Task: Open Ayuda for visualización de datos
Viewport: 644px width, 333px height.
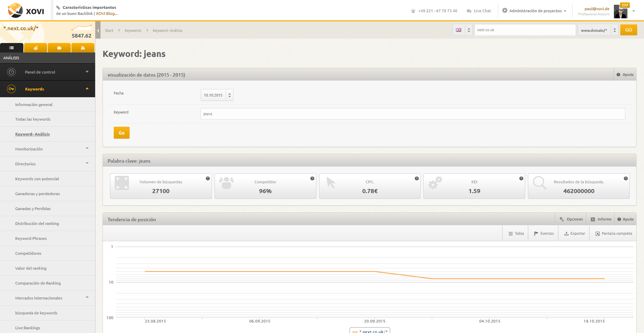Action: pos(625,75)
